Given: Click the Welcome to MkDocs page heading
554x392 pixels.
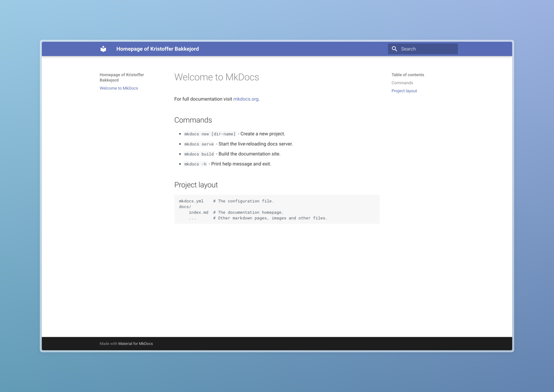Looking at the screenshot, I should pos(217,77).
